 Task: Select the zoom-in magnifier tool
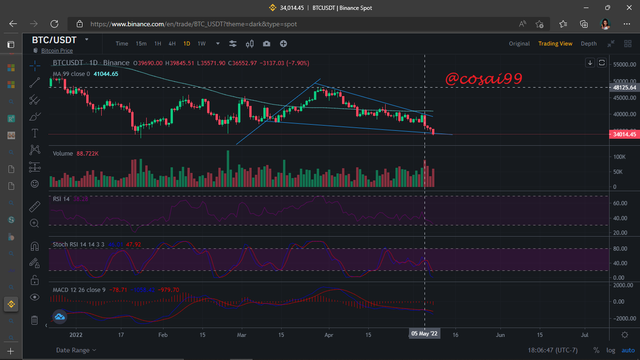[35, 223]
